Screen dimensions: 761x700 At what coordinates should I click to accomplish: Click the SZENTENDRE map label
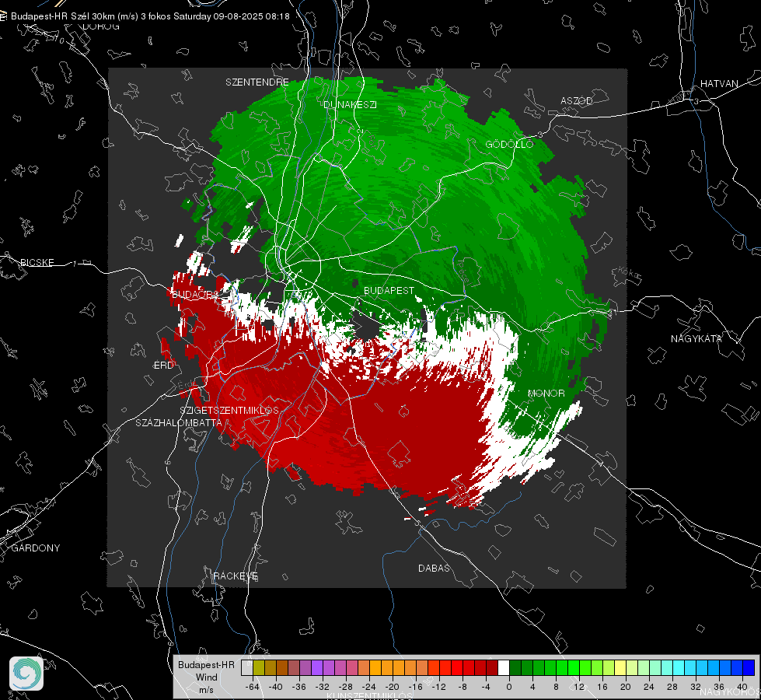pos(257,82)
